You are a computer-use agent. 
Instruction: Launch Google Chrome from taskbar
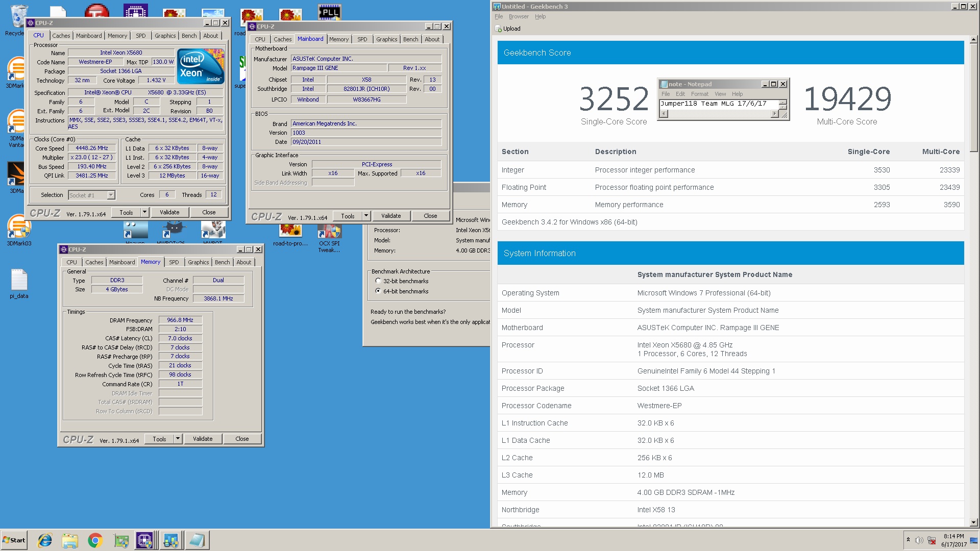pos(95,540)
